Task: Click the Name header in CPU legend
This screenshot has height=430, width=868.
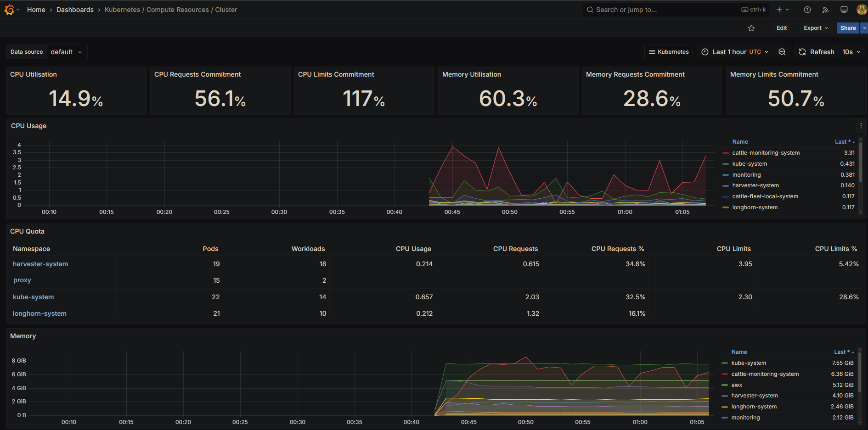Action: pos(740,142)
